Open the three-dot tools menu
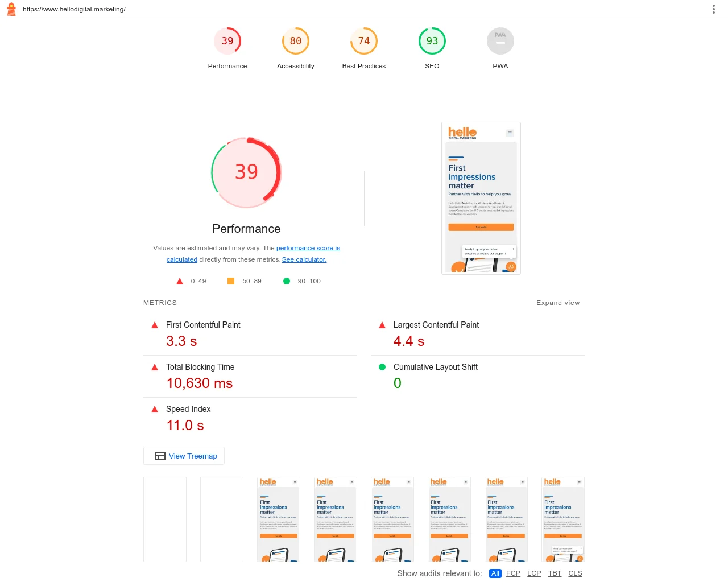 (713, 9)
